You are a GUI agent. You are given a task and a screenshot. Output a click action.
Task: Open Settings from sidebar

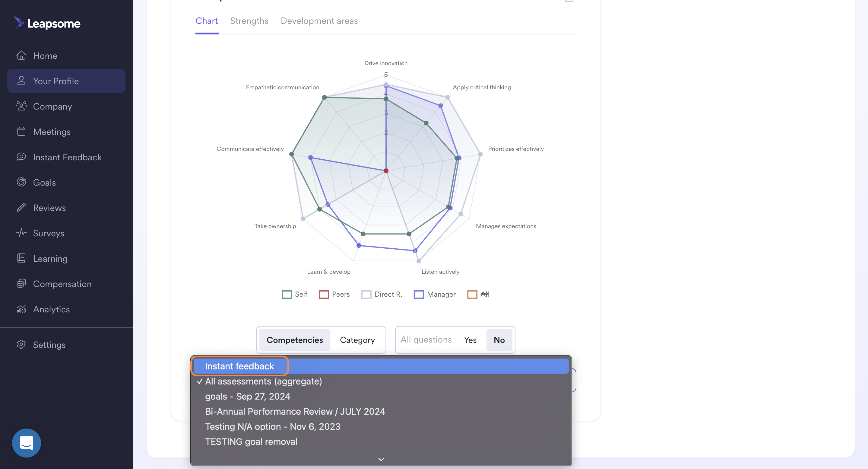66,345
